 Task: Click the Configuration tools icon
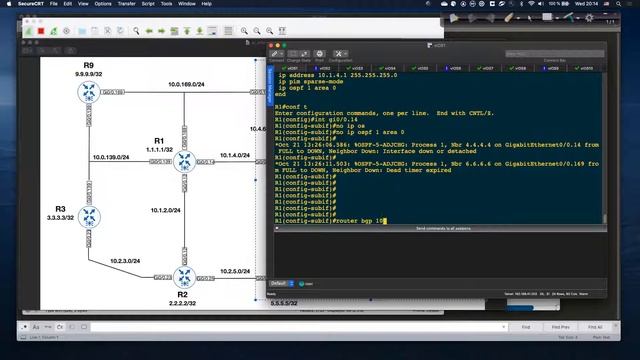[x=338, y=54]
